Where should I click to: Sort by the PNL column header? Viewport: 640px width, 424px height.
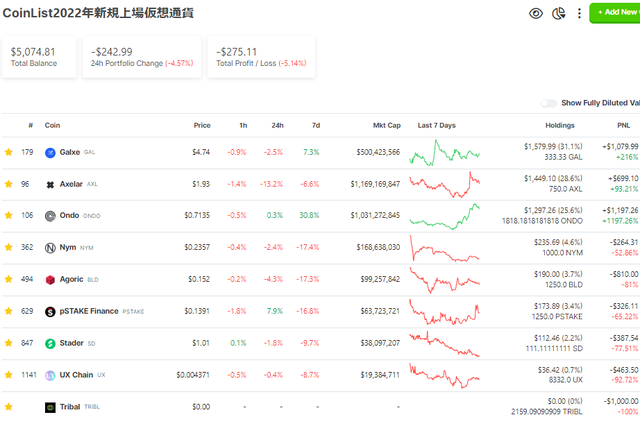[x=623, y=125]
